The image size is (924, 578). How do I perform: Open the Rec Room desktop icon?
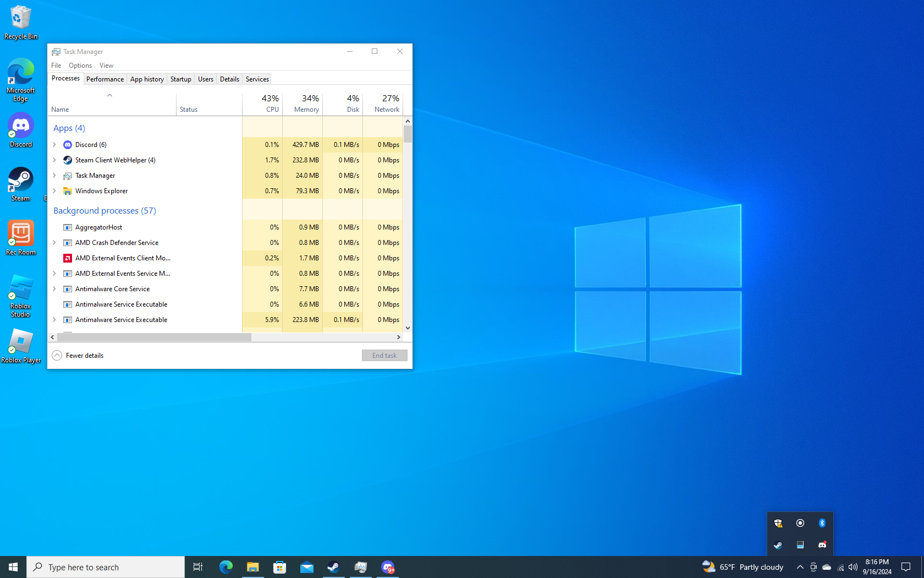point(21,237)
